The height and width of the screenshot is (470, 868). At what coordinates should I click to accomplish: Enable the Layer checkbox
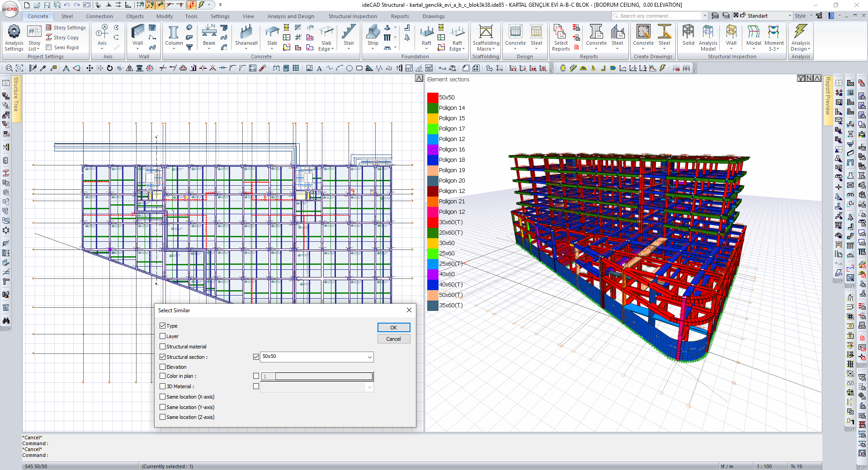(x=163, y=336)
